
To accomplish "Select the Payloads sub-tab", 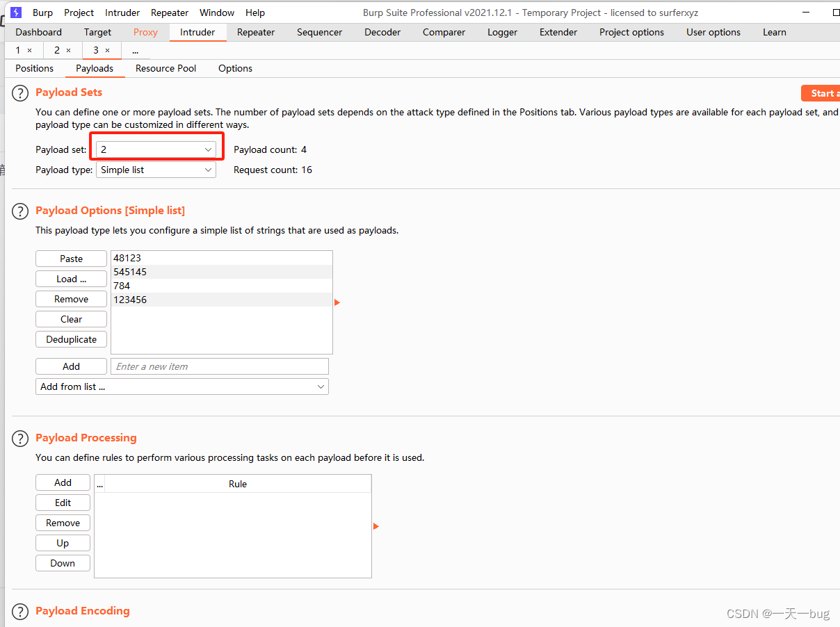I will coord(95,68).
